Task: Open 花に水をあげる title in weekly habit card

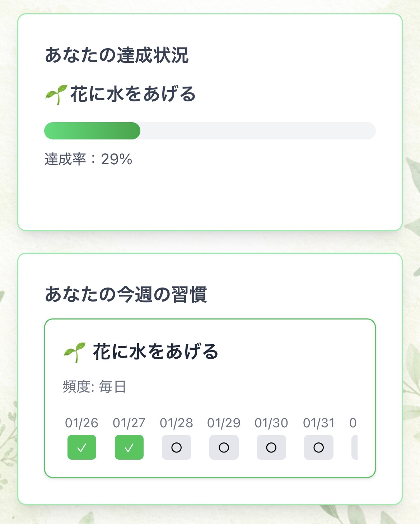Action: 155,351
